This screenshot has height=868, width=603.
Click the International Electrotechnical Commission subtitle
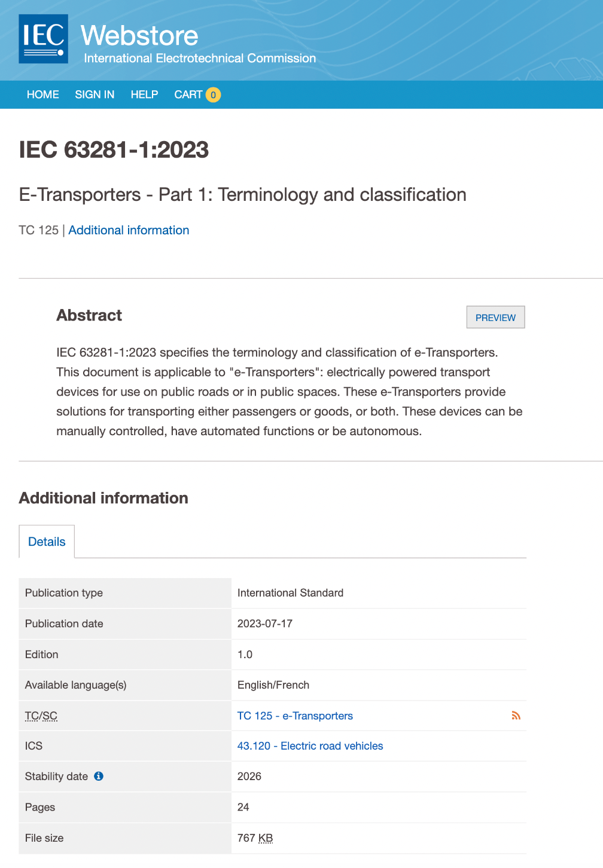(200, 58)
